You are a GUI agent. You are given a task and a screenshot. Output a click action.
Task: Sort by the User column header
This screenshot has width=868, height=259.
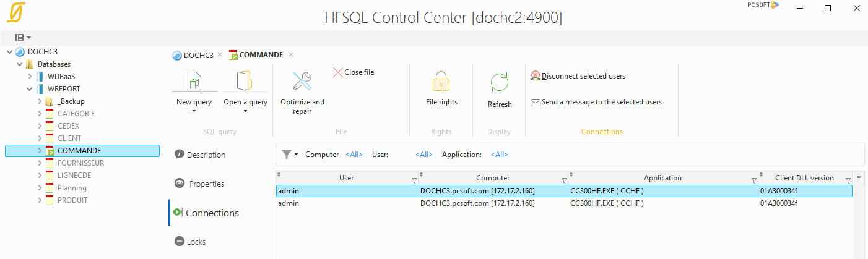point(347,178)
